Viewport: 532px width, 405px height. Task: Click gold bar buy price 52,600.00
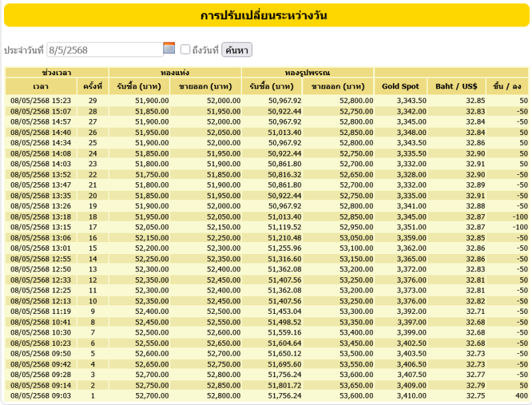tap(152, 353)
